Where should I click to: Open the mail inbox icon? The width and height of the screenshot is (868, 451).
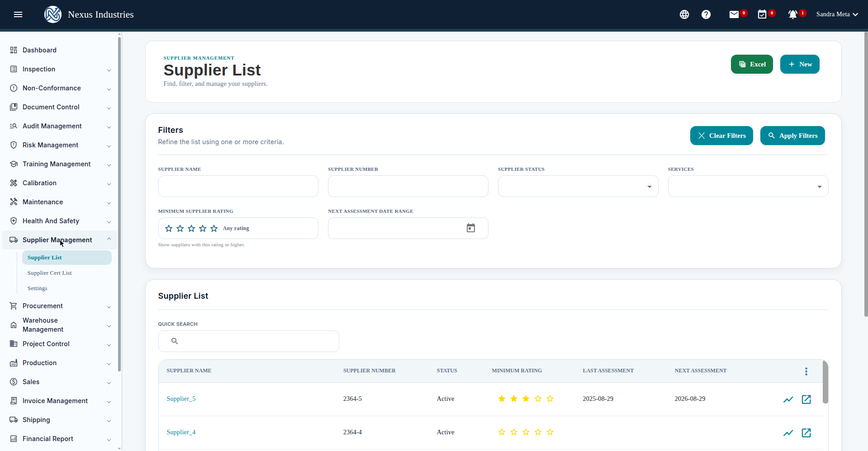click(x=734, y=14)
